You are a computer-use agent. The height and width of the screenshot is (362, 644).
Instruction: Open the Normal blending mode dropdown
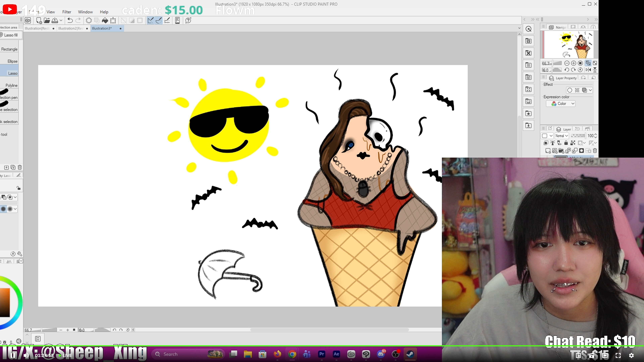click(561, 136)
